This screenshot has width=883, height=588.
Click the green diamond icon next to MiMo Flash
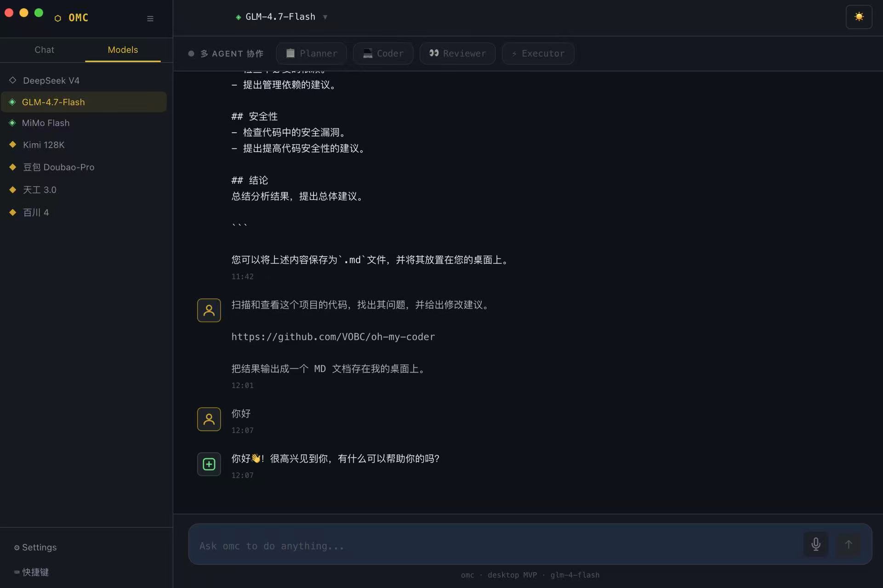point(12,123)
